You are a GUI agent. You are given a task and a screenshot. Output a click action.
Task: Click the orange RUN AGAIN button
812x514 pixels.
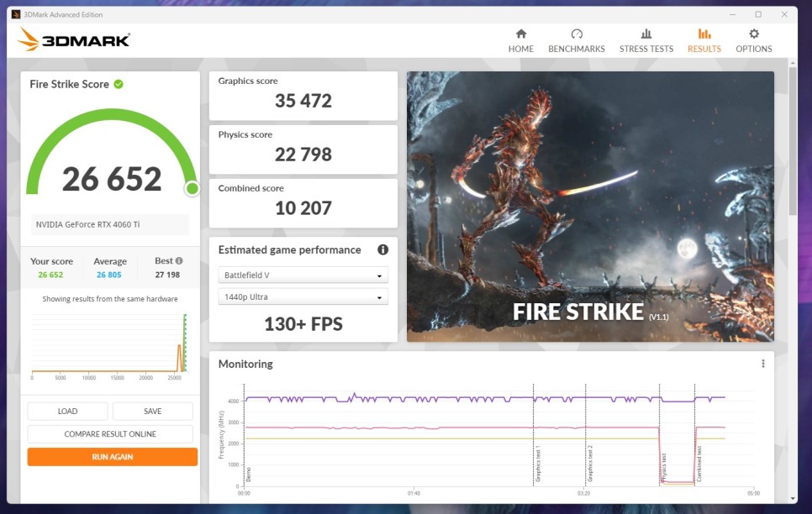(113, 457)
